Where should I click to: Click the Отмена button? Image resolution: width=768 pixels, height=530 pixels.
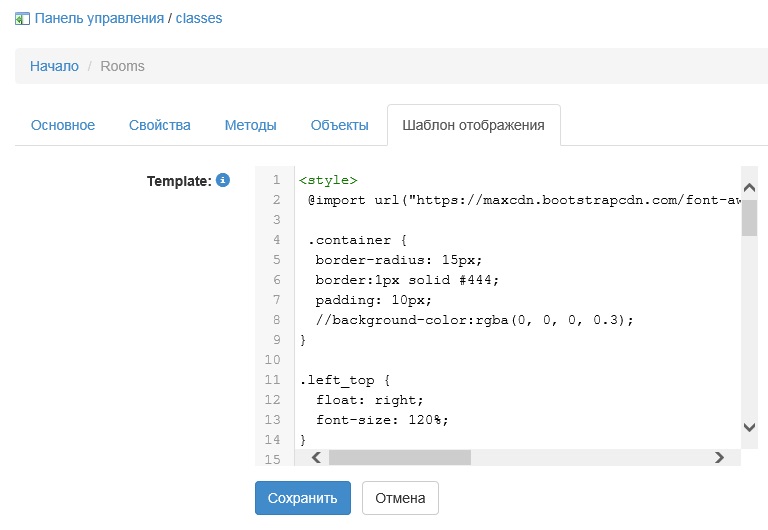pyautogui.click(x=400, y=498)
